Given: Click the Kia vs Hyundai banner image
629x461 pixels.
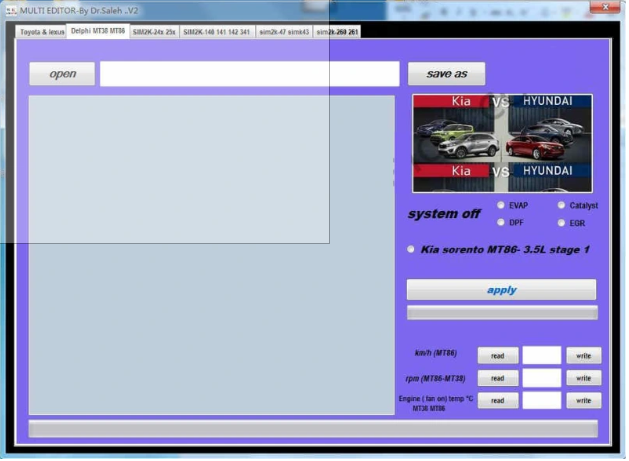Looking at the screenshot, I should pos(502,143).
